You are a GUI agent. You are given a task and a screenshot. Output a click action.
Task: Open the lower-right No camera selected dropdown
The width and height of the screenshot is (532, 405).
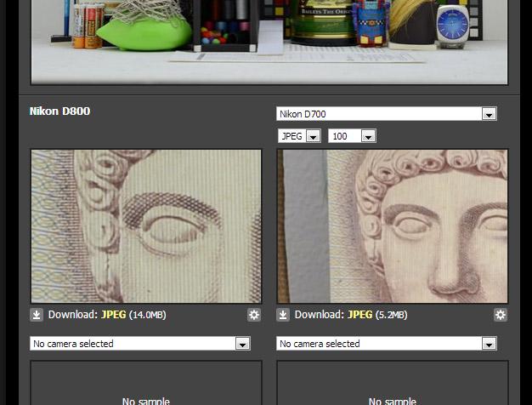[387, 344]
